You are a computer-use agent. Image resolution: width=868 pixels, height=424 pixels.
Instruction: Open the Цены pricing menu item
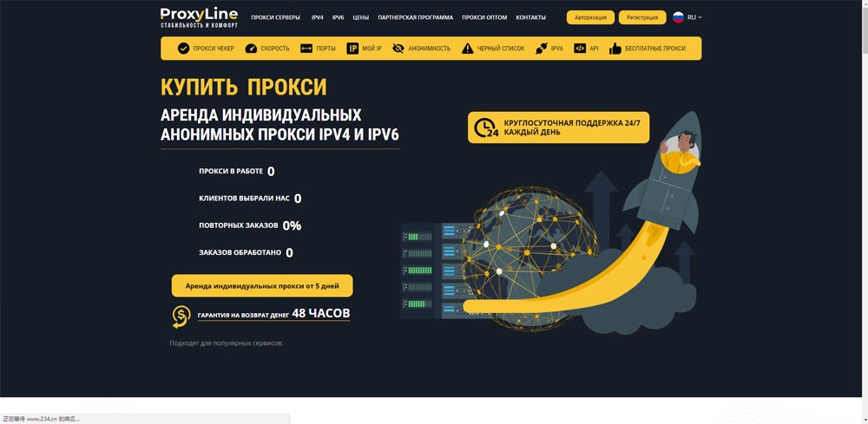pos(360,17)
